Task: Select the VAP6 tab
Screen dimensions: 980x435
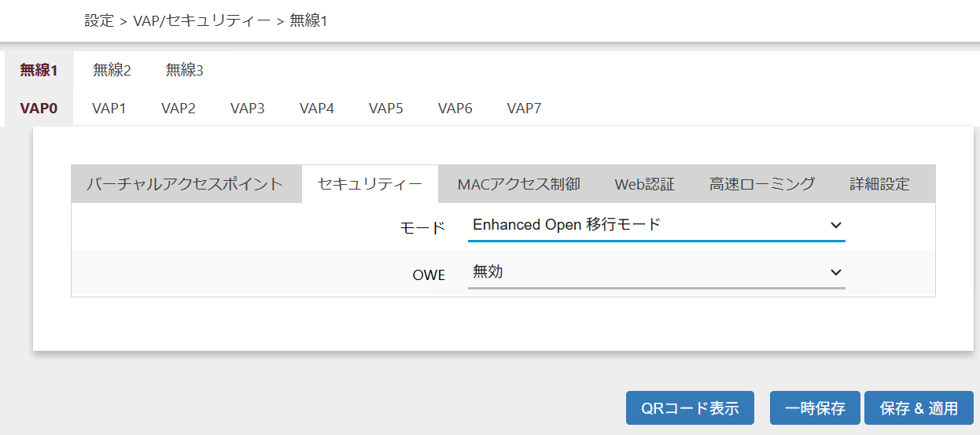Action: click(455, 108)
